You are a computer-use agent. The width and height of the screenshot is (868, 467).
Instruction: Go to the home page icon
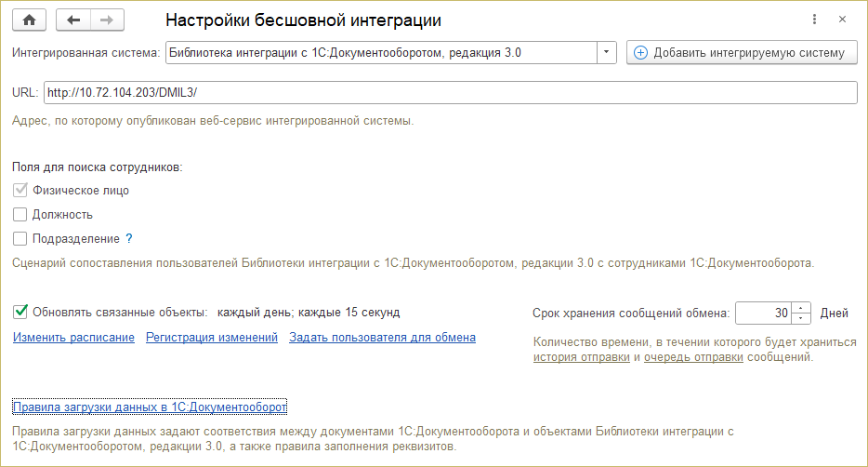click(x=29, y=20)
